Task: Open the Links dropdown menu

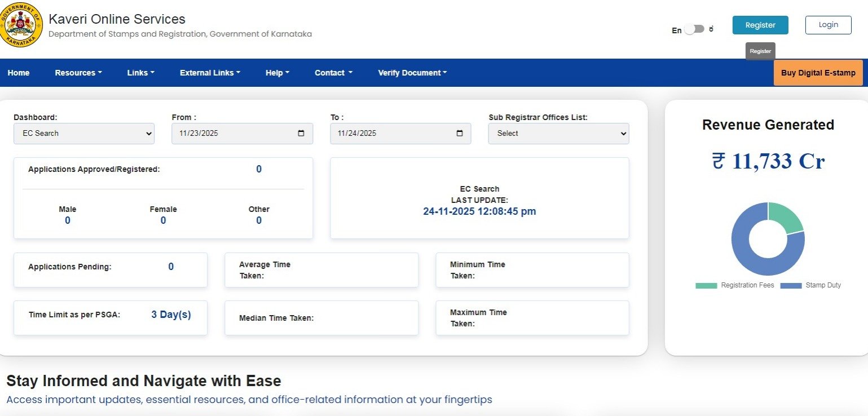Action: pyautogui.click(x=140, y=73)
